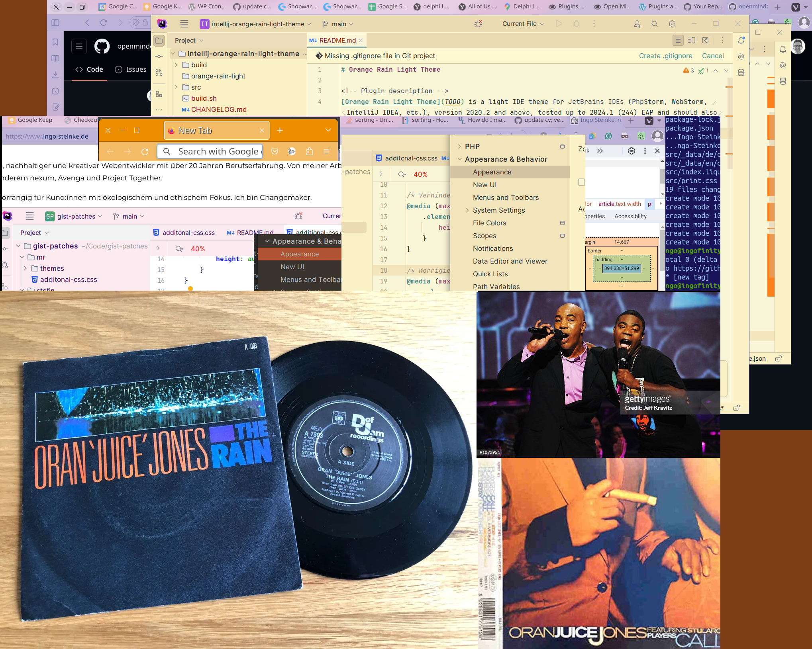Open the Project tool window folder icon

point(159,41)
